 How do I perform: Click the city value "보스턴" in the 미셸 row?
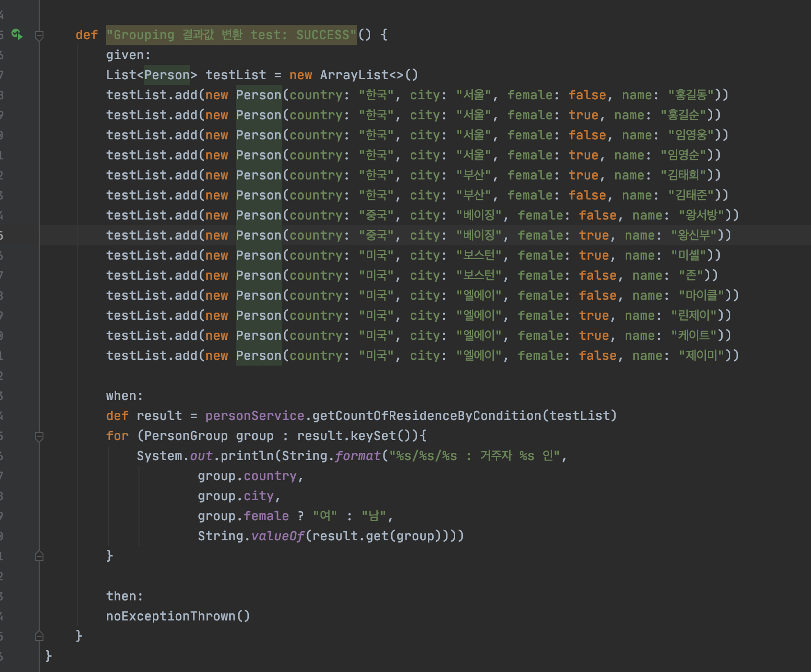click(479, 255)
